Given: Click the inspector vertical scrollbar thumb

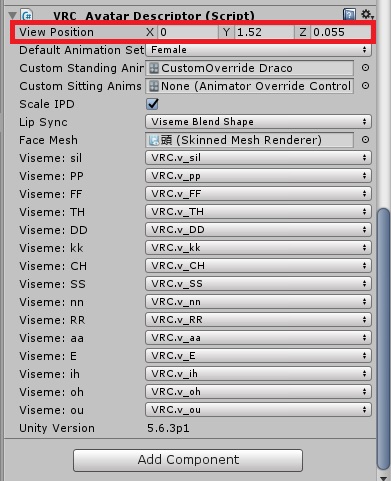Looking at the screenshot, I should pyautogui.click(x=383, y=338).
